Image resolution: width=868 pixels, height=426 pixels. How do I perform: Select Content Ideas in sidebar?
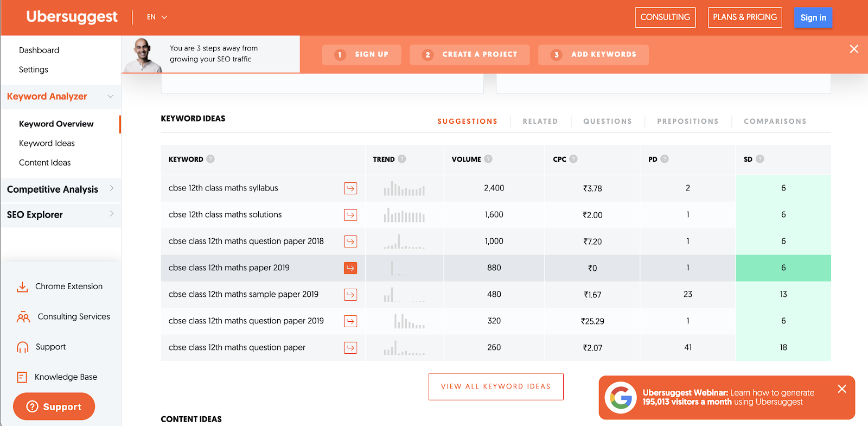click(x=45, y=163)
